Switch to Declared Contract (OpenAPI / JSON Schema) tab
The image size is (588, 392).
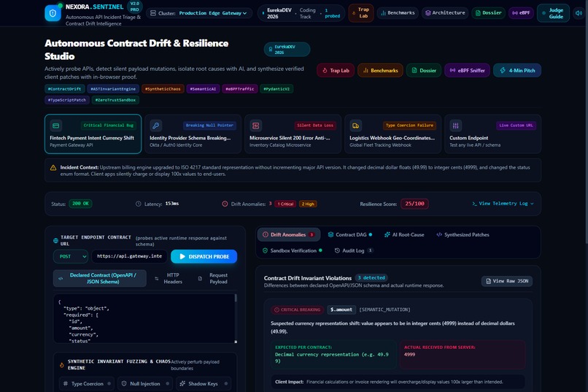click(100, 278)
